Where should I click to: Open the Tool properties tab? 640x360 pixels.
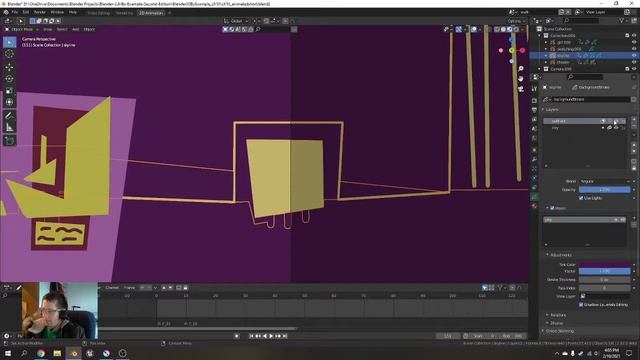534,89
